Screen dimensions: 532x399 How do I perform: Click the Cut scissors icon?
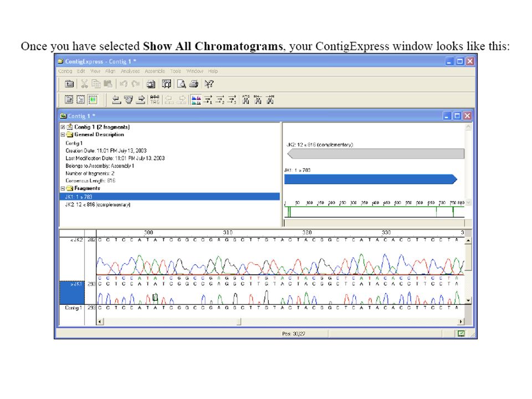pos(84,84)
